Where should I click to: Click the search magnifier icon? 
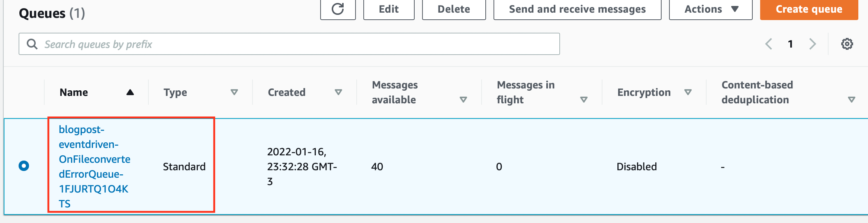coord(32,44)
